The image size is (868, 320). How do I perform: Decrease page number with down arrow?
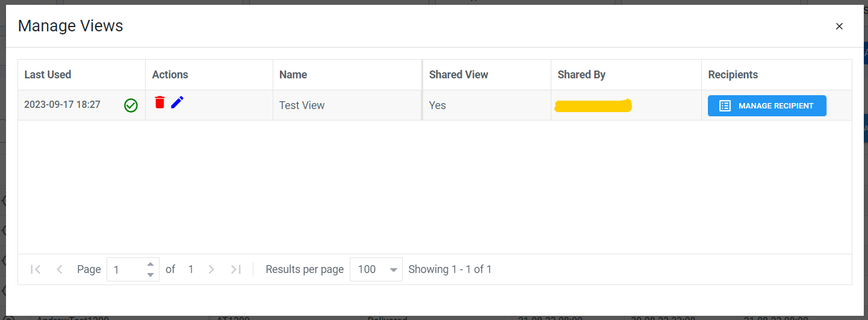pyautogui.click(x=150, y=275)
